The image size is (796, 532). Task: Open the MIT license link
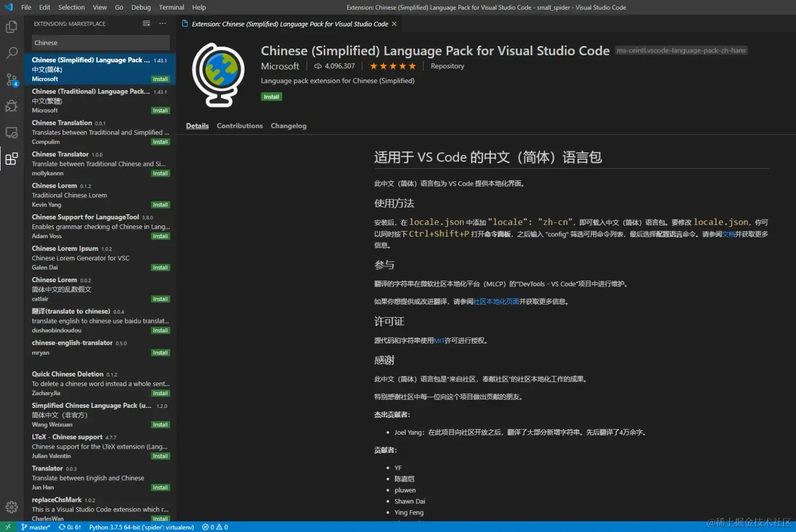tap(439, 341)
